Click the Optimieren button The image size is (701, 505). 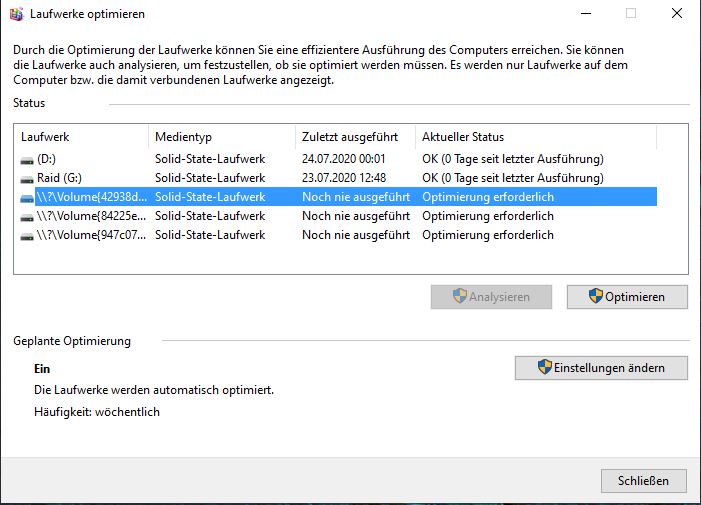pyautogui.click(x=627, y=297)
